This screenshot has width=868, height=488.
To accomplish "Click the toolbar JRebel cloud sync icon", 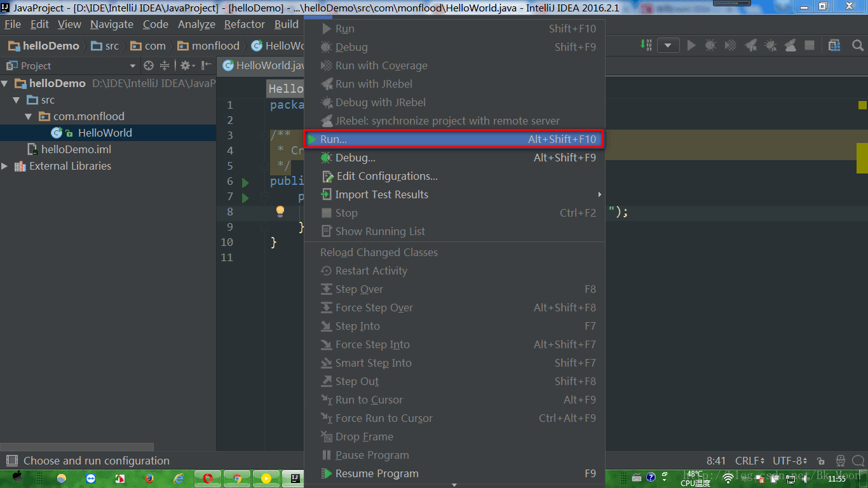I will point(790,45).
